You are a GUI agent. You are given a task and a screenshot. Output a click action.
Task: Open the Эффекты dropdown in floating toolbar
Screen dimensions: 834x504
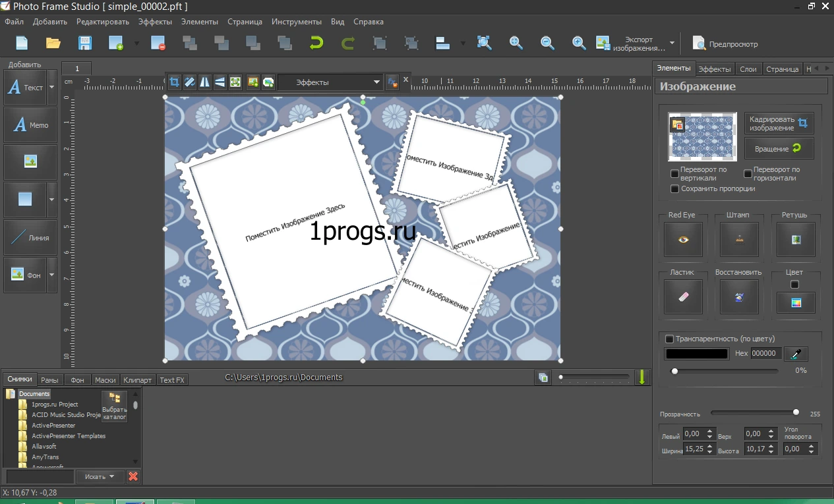(330, 82)
